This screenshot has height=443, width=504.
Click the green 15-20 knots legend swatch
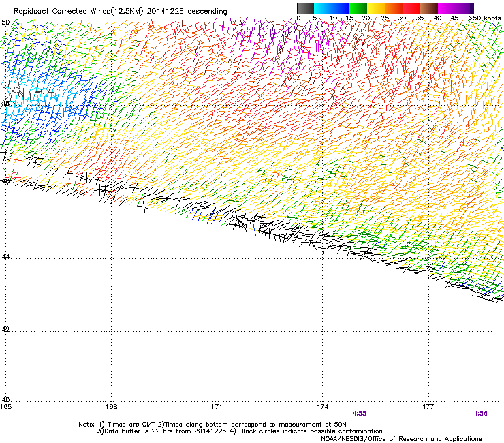(358, 8)
